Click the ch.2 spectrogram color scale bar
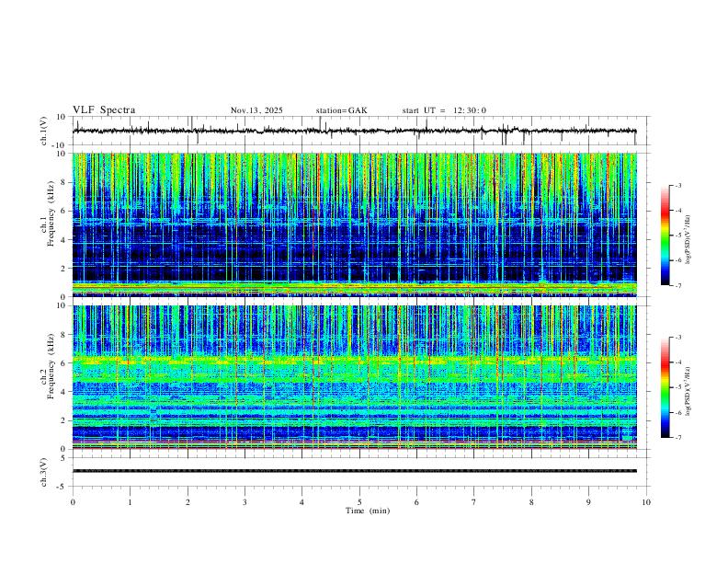 pos(665,387)
